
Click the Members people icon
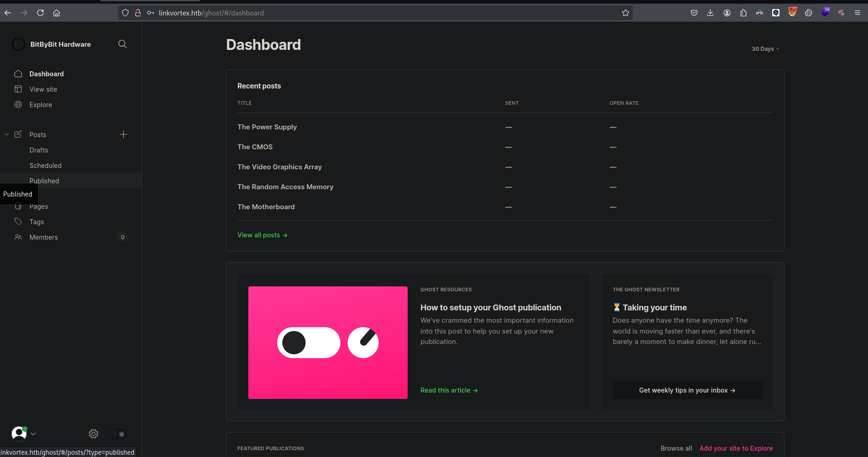(18, 237)
